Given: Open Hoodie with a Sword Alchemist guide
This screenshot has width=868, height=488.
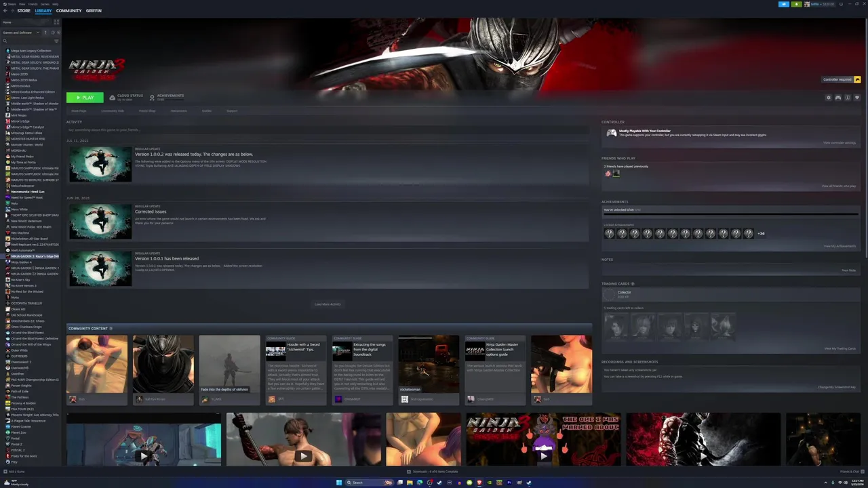Looking at the screenshot, I should click(x=296, y=370).
